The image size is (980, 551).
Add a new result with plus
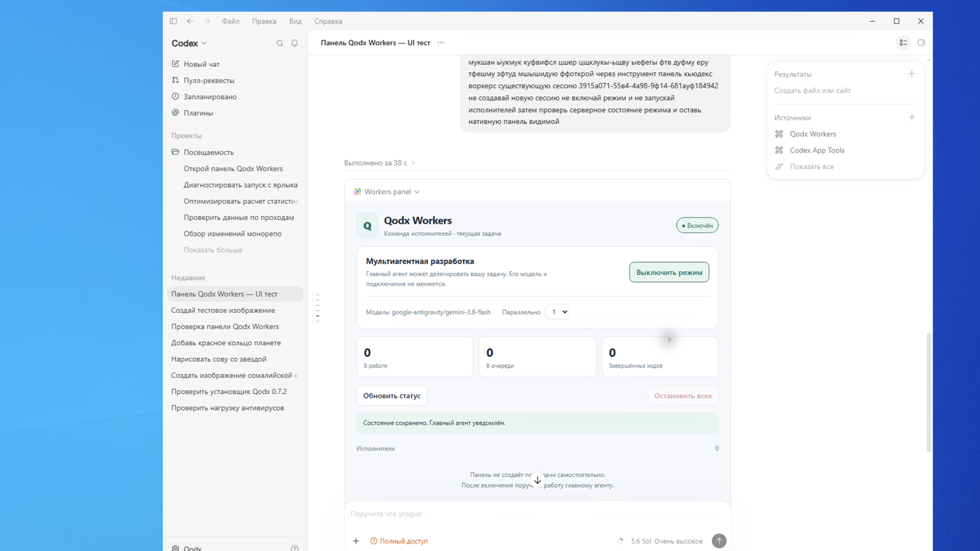(912, 74)
